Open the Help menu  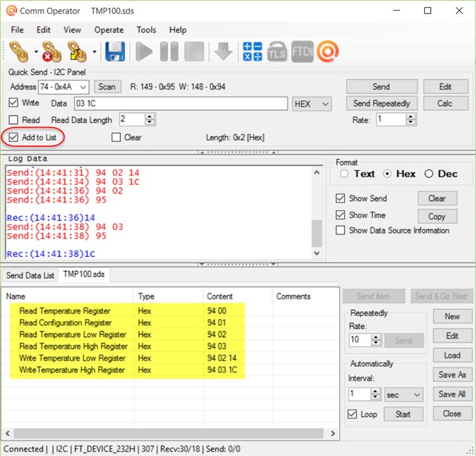click(x=177, y=30)
